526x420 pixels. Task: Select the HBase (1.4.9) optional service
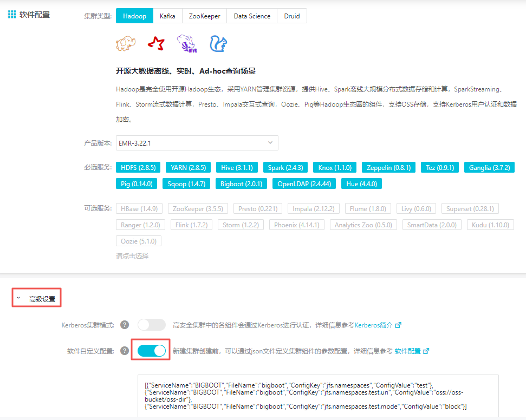[140, 208]
